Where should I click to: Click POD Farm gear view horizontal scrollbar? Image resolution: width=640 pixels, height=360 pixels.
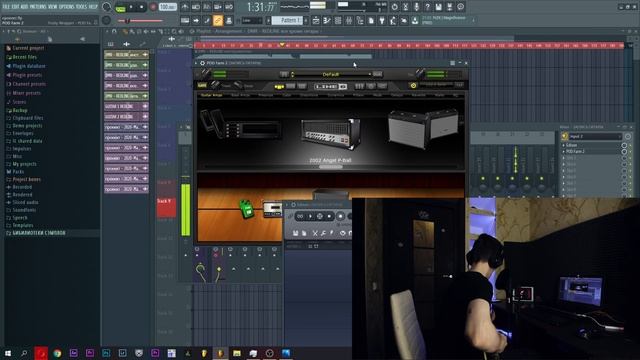(x=331, y=167)
